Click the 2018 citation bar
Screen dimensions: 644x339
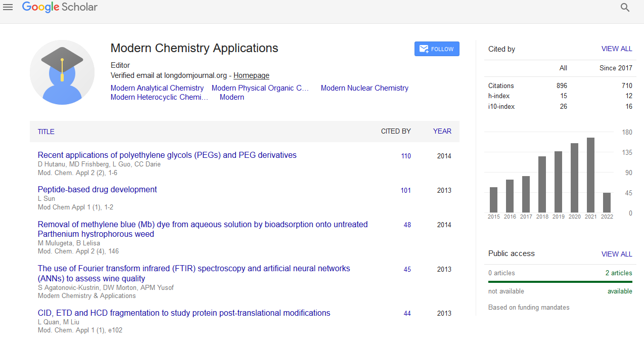tap(542, 184)
